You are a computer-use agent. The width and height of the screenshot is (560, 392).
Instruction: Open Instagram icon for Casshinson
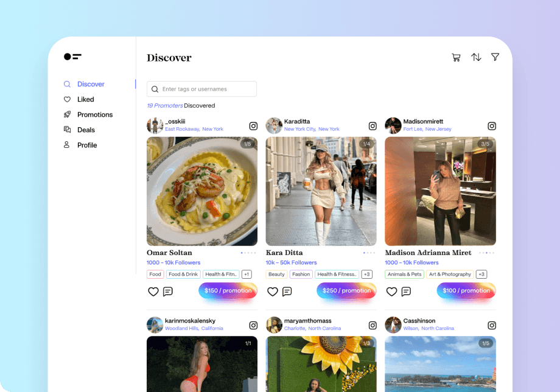(x=492, y=325)
